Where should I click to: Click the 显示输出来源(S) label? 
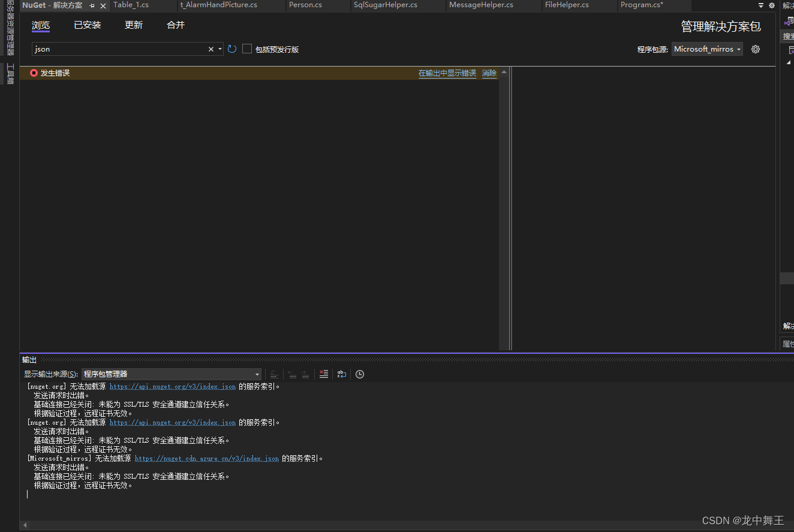[x=51, y=374]
